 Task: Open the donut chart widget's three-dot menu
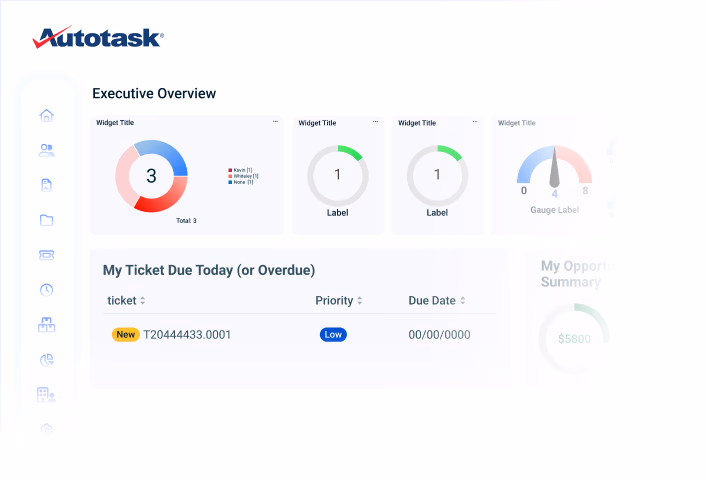275,122
